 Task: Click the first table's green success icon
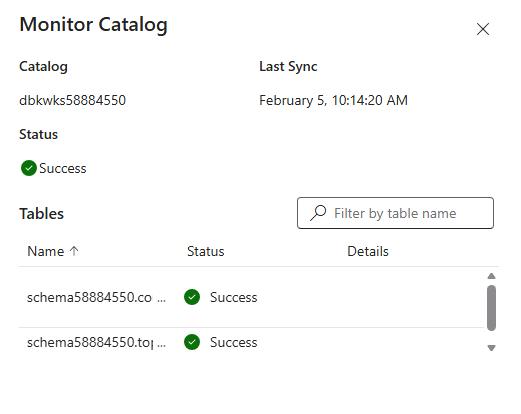point(192,297)
